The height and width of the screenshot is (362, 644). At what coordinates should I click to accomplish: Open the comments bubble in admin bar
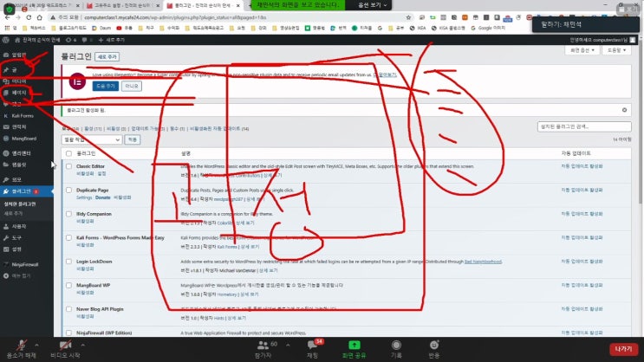86,40
